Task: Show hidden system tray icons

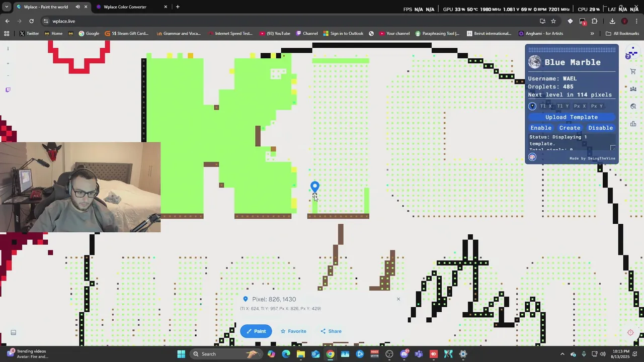Action: 562,354
